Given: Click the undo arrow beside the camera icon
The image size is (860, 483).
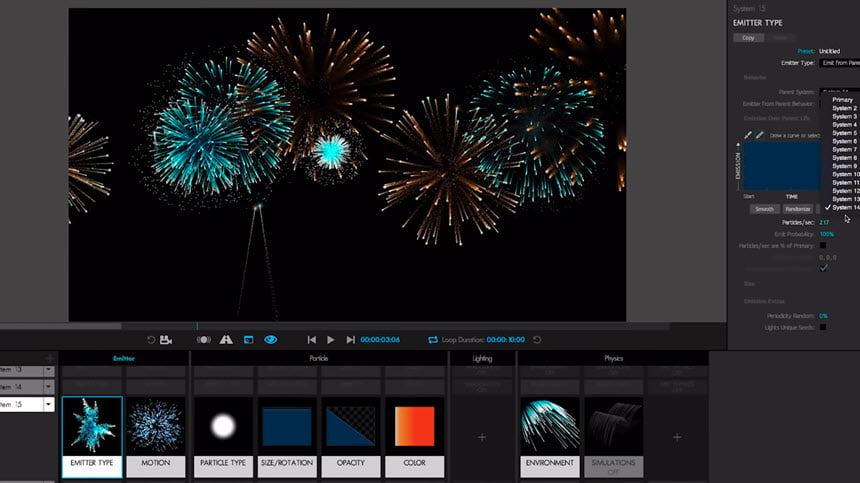Looking at the screenshot, I should point(151,340).
